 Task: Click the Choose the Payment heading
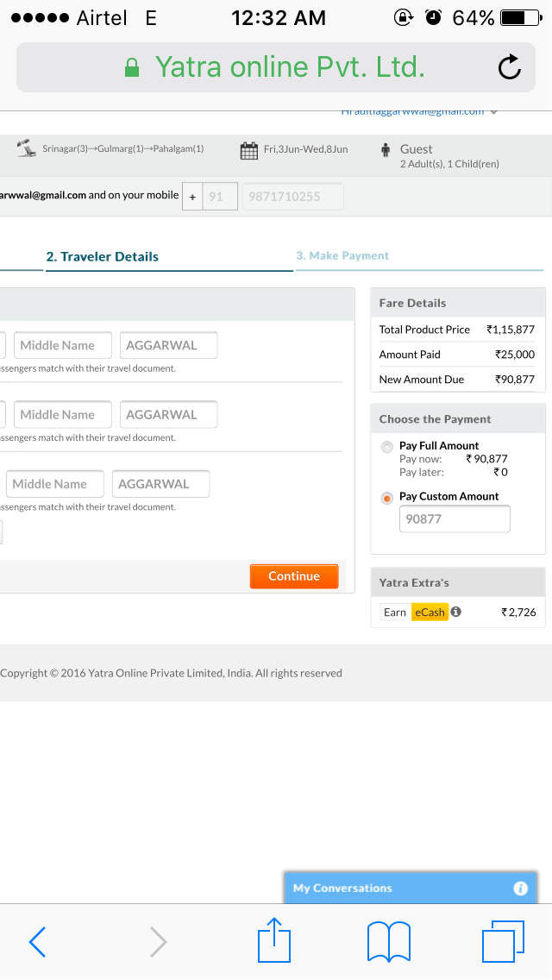[435, 419]
